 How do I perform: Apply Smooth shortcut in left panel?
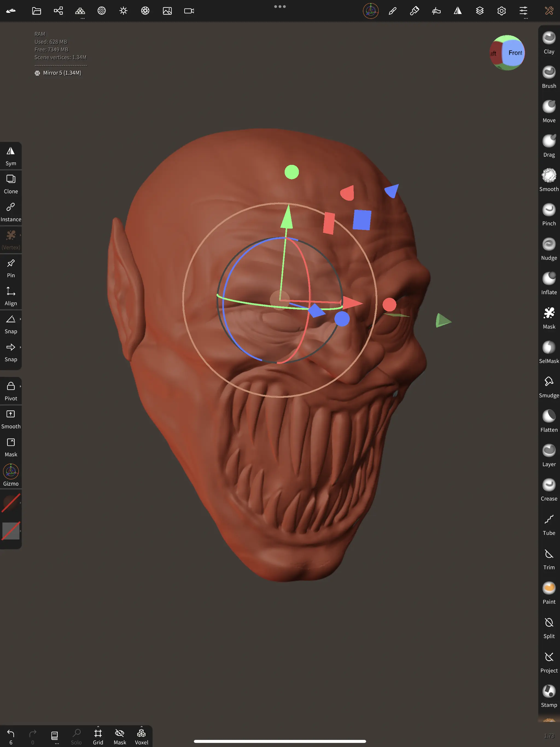pyautogui.click(x=11, y=419)
